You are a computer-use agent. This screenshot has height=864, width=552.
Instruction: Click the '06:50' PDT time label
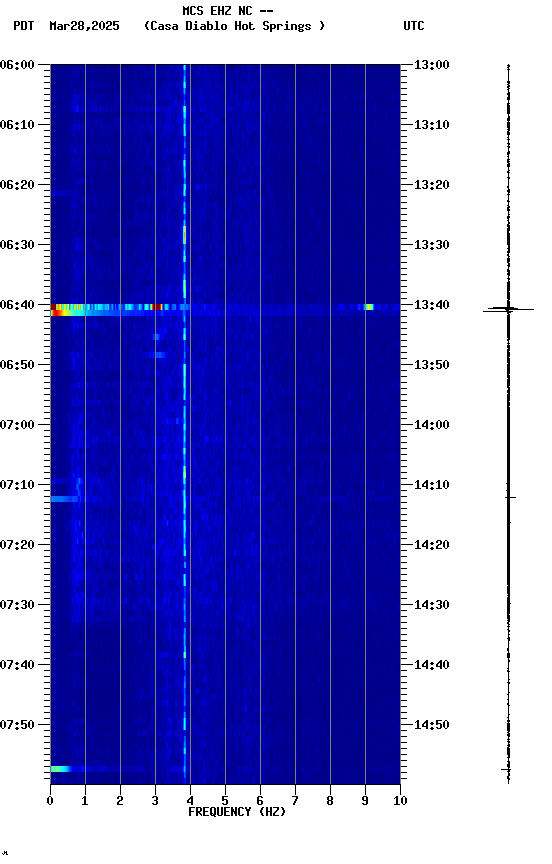tap(17, 365)
